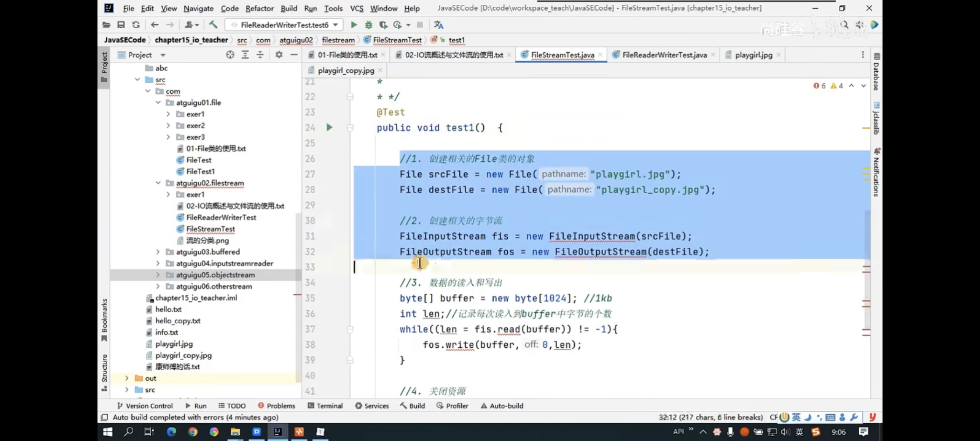The width and height of the screenshot is (980, 441).
Task: Open the Terminal tool window
Action: 325,406
